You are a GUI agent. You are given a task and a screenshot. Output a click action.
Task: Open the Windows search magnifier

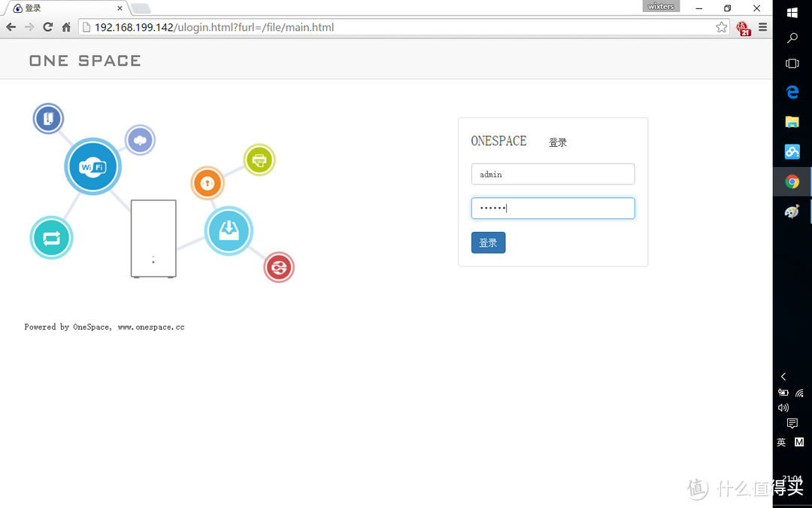[792, 38]
